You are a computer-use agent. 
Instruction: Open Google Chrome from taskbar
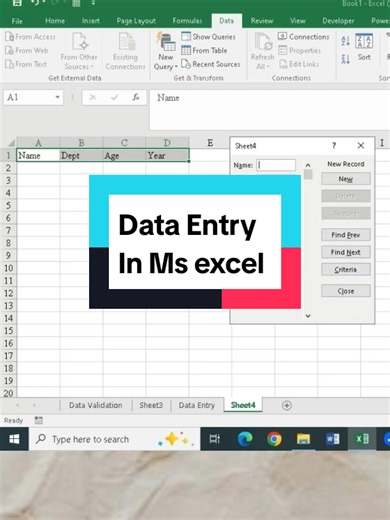274,439
